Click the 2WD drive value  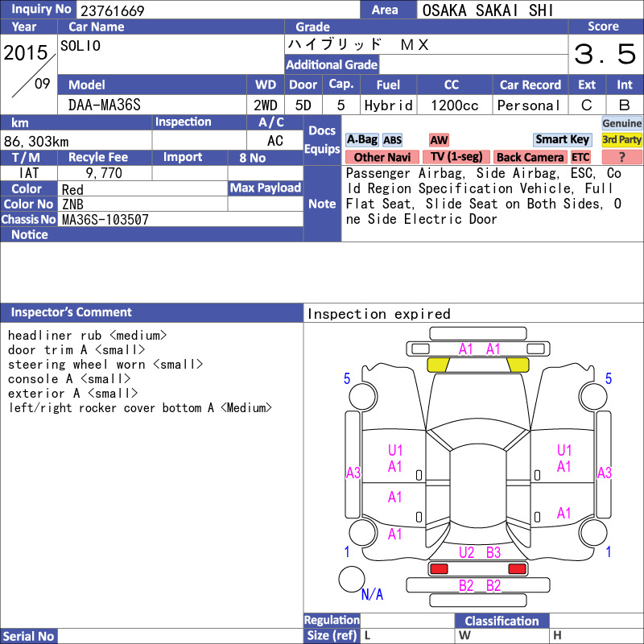(266, 105)
